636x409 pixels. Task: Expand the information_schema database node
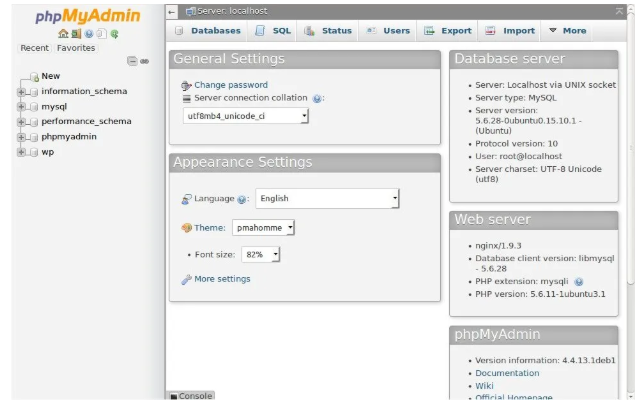[x=21, y=92]
